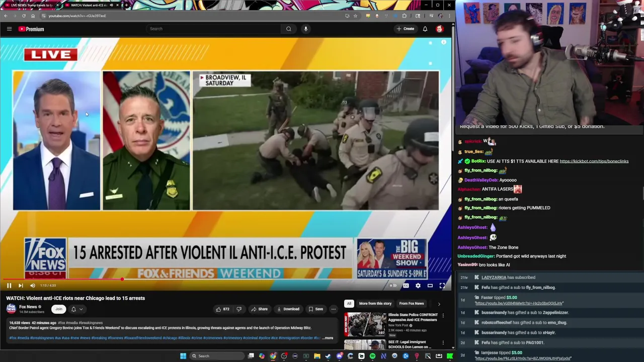Screen dimensions: 644x362
Task: Show next filter chips with arrow
Action: point(439,304)
